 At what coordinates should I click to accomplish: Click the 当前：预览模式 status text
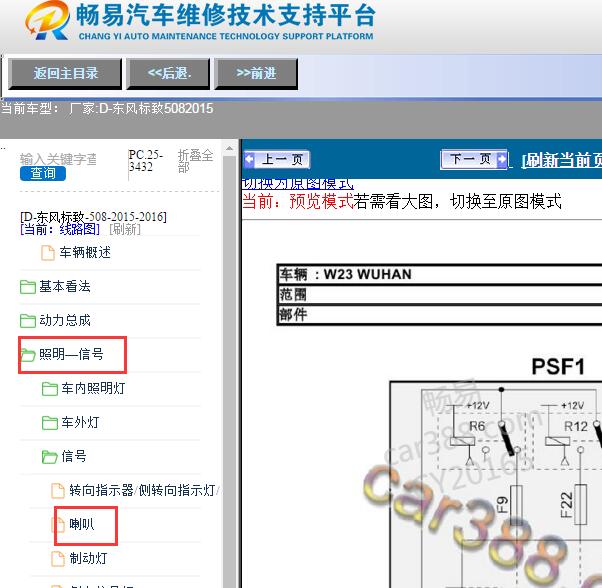298,202
